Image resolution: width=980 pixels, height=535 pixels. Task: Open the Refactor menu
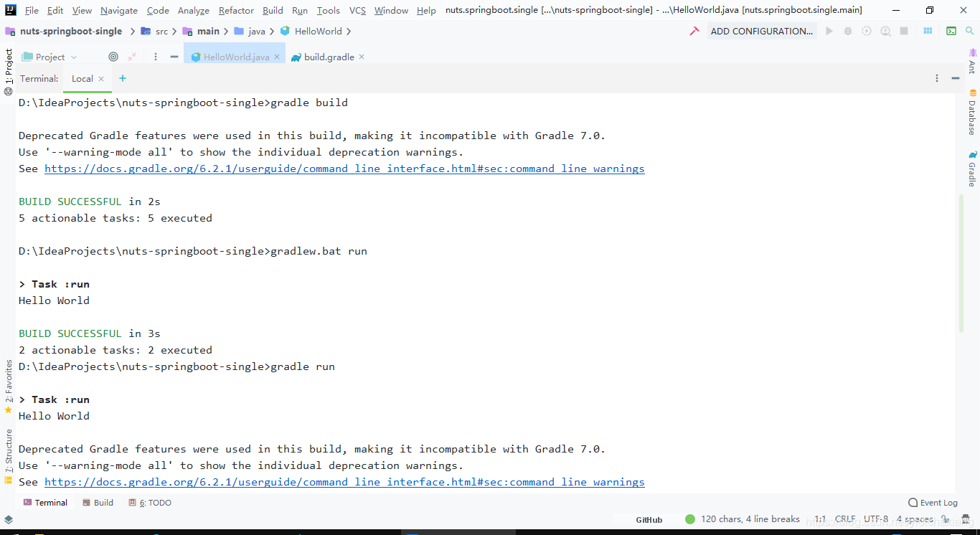(x=236, y=10)
